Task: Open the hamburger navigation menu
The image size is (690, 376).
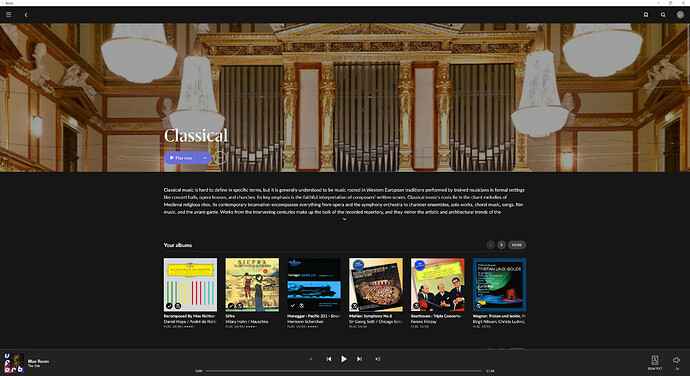Action: [x=8, y=15]
